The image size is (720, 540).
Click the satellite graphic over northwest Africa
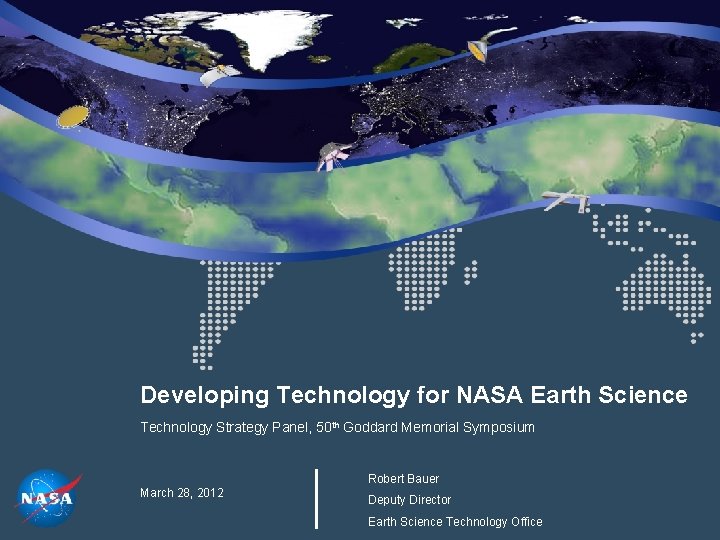click(333, 156)
